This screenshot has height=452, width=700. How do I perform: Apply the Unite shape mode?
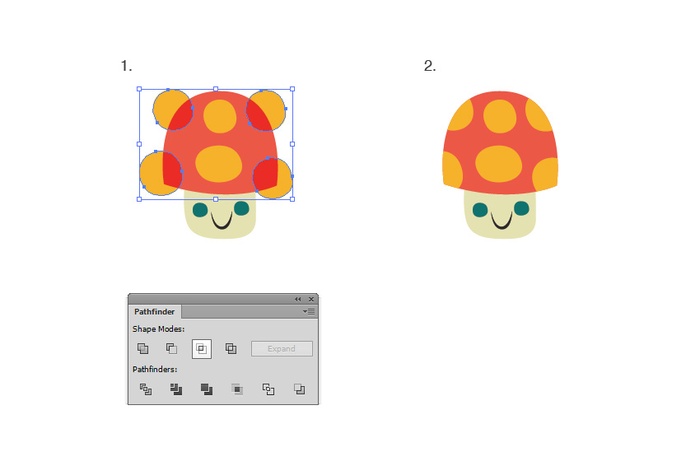(142, 349)
